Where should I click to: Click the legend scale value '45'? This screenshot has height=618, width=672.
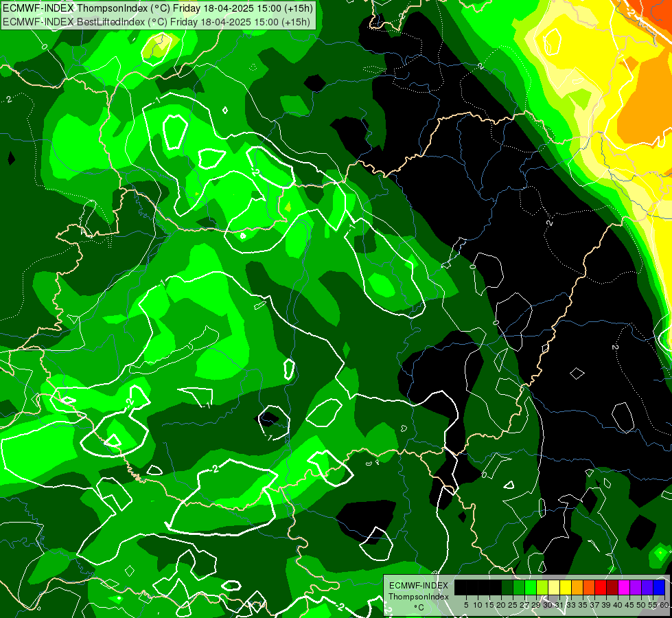point(630,605)
